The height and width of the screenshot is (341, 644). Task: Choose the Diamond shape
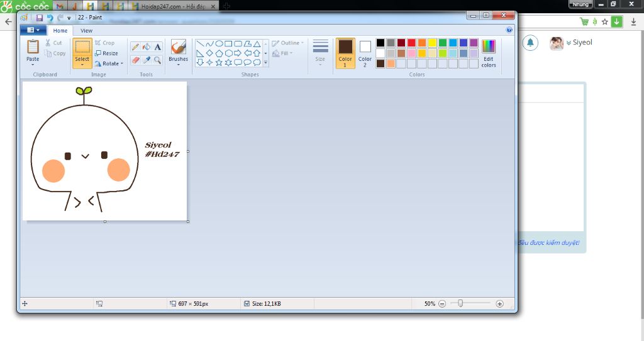click(209, 53)
